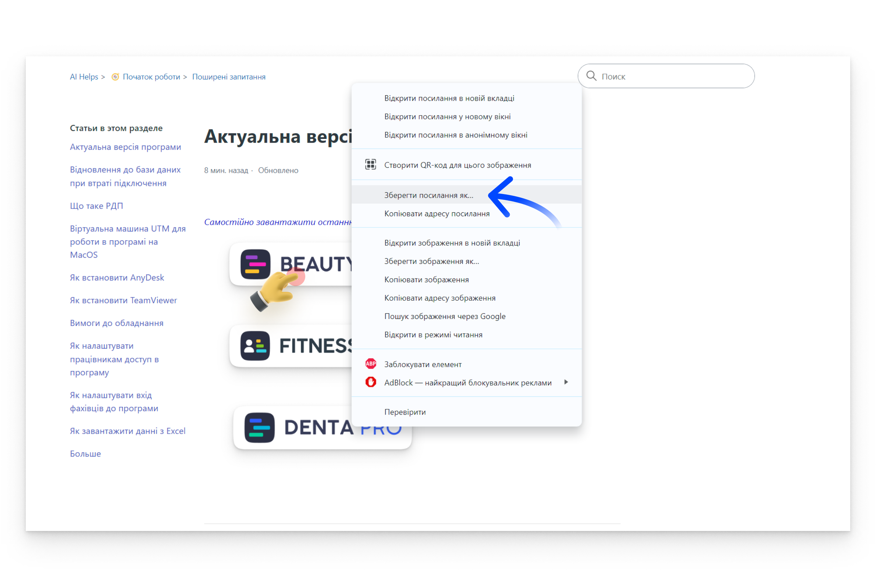Image resolution: width=876 pixels, height=588 pixels.
Task: Click the Denta Pro download image
Action: point(323,428)
